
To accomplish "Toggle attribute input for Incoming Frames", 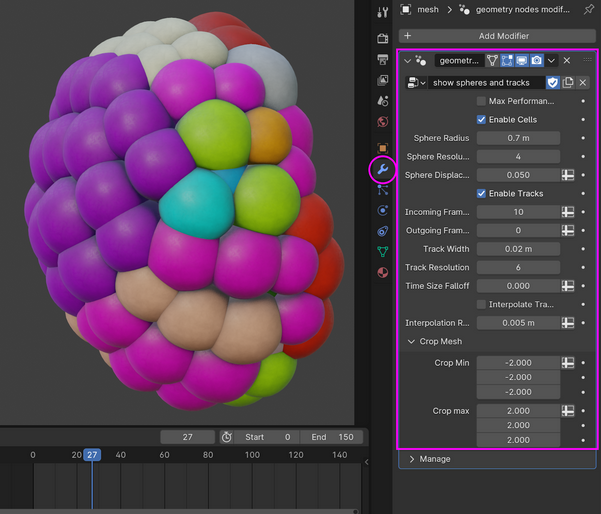I will [568, 212].
